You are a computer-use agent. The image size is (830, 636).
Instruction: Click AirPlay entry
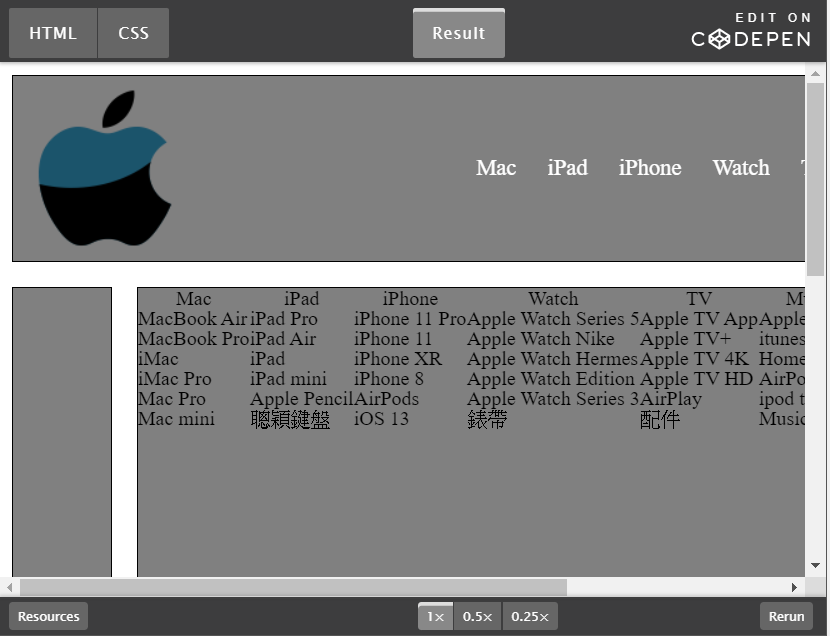click(x=671, y=399)
